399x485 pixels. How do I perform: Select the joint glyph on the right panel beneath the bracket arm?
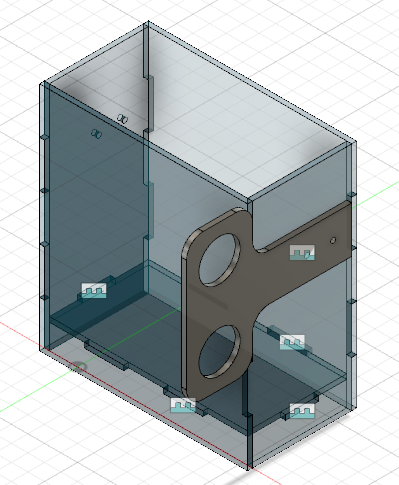click(292, 342)
